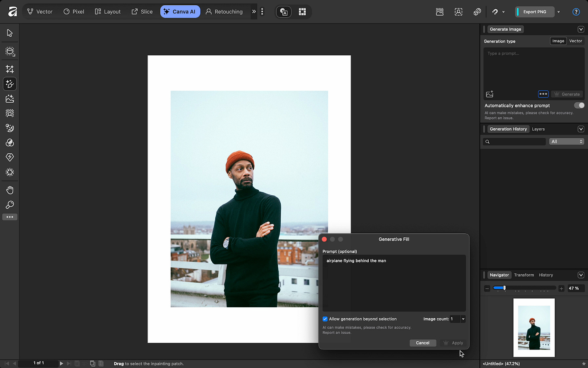Expand the Export PNG options arrow
Image resolution: width=588 pixels, height=368 pixels.
[559, 12]
